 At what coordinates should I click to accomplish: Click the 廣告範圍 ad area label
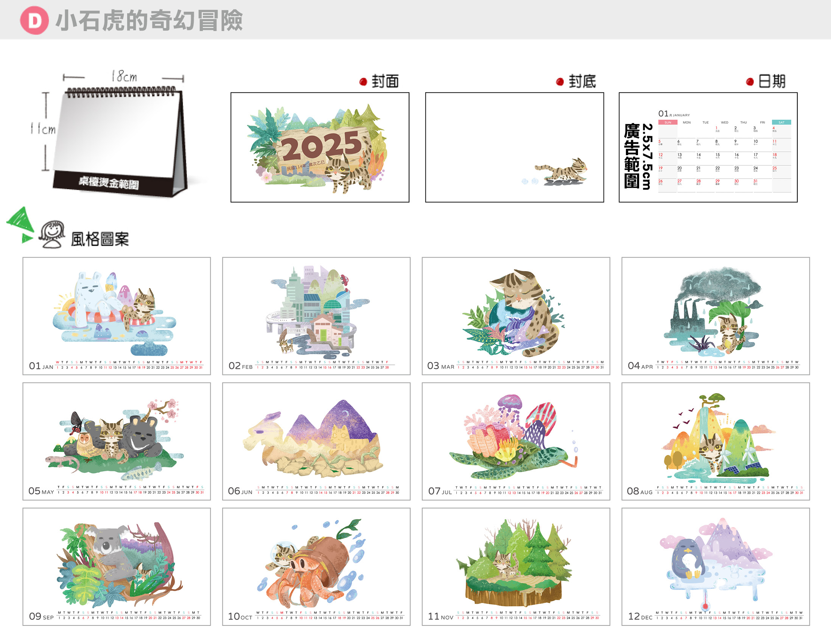pyautogui.click(x=632, y=156)
